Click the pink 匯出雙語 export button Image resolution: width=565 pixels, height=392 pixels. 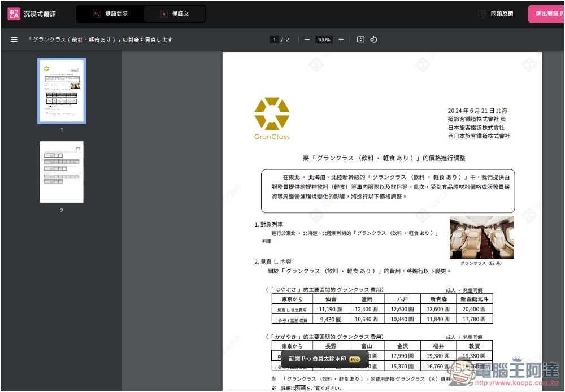(546, 14)
